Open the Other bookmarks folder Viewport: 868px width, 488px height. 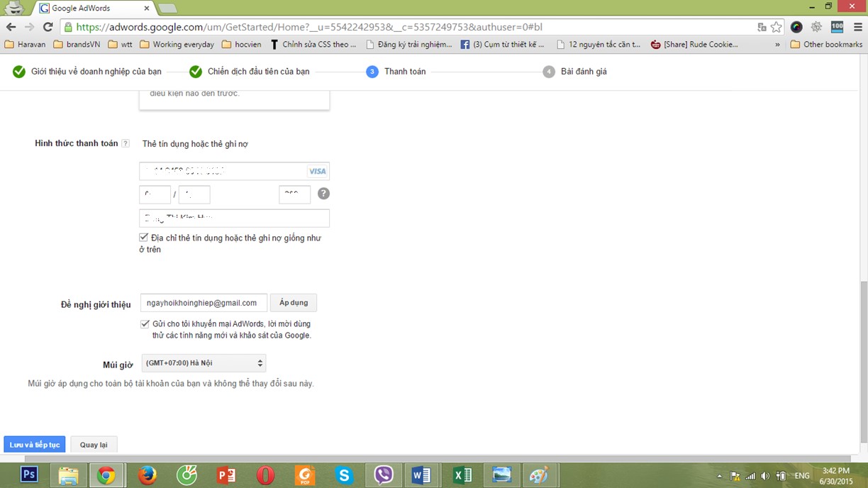(826, 44)
